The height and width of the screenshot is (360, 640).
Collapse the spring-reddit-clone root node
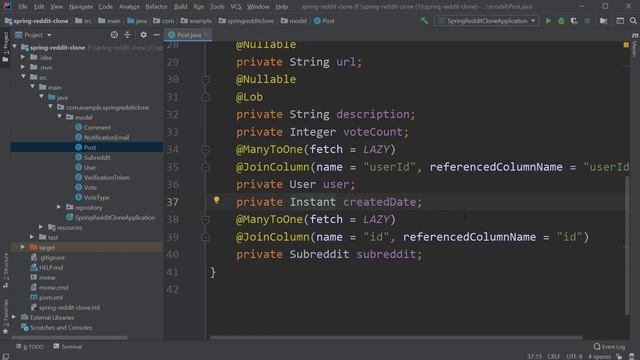tap(15, 47)
